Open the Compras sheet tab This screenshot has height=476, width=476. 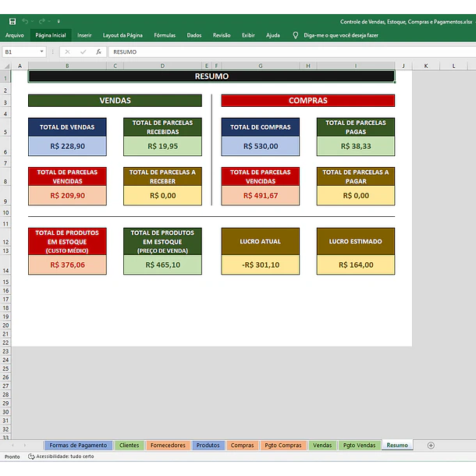tap(242, 445)
